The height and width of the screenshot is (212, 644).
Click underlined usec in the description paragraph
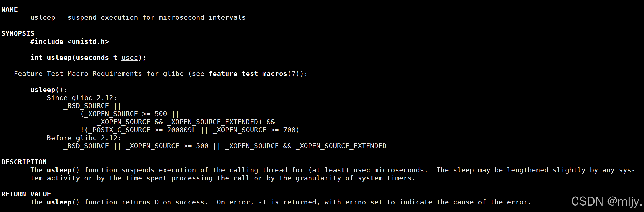(x=362, y=170)
